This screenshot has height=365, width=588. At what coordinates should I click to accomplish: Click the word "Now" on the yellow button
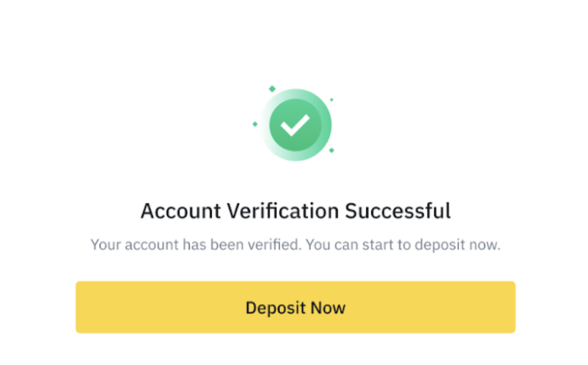click(x=328, y=307)
